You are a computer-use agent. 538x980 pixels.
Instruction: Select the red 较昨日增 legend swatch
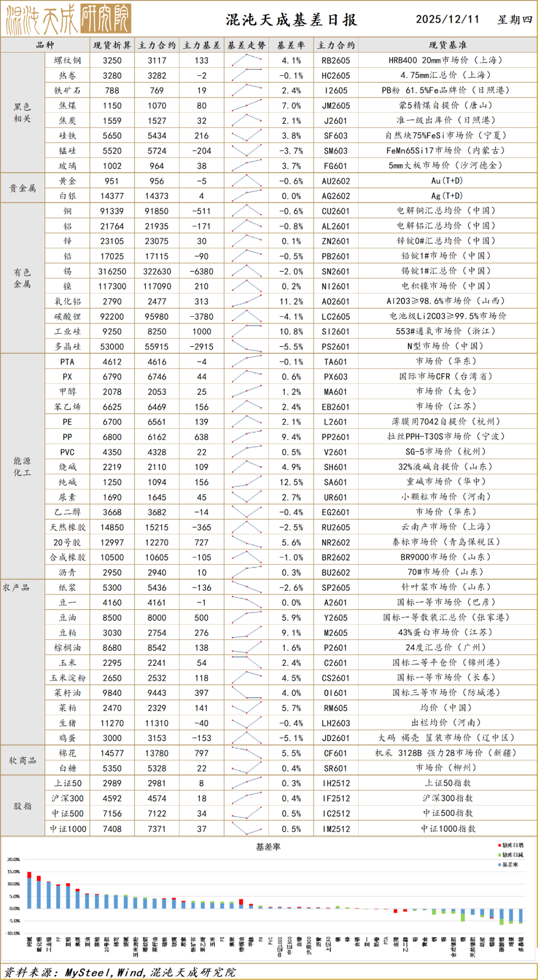point(499,846)
